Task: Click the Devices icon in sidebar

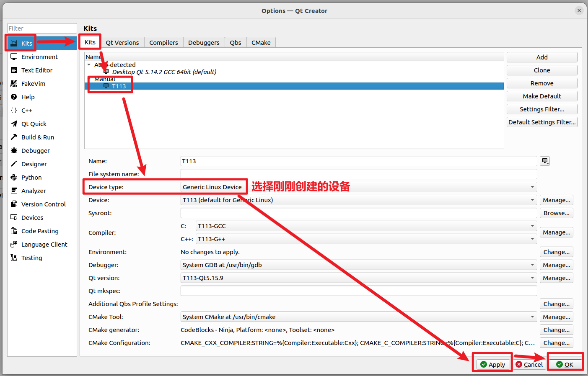Action: (x=14, y=217)
